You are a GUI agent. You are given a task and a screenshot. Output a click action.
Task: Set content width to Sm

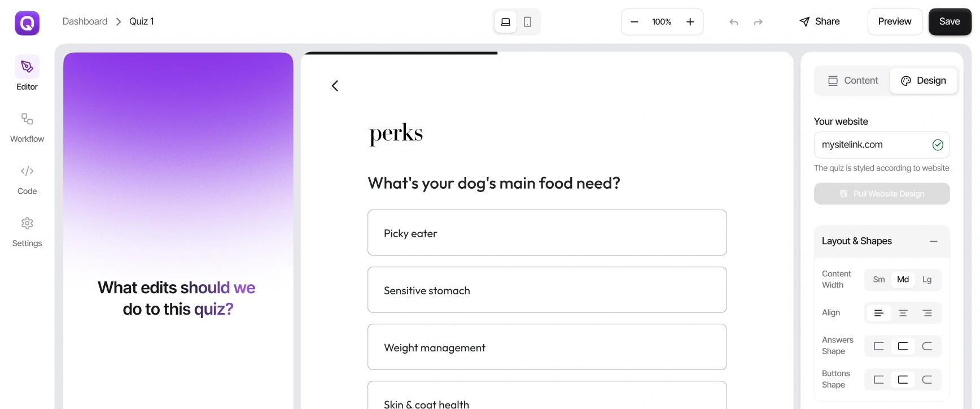click(x=879, y=280)
